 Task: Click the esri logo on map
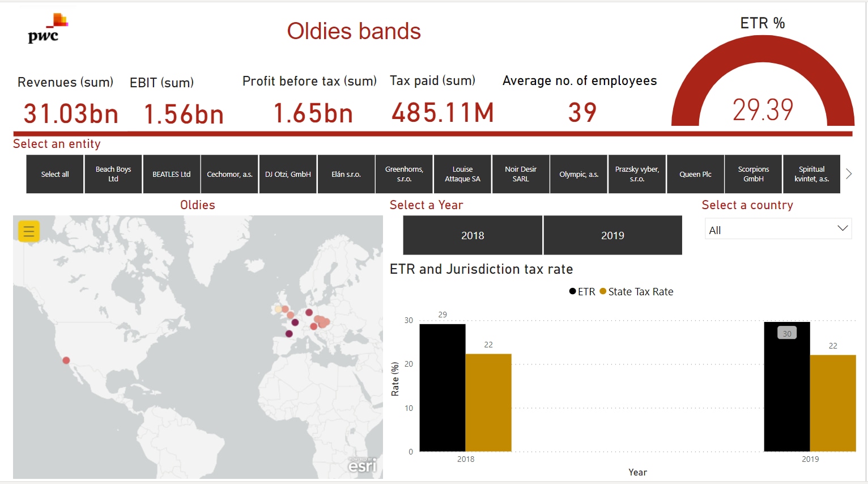coord(361,465)
